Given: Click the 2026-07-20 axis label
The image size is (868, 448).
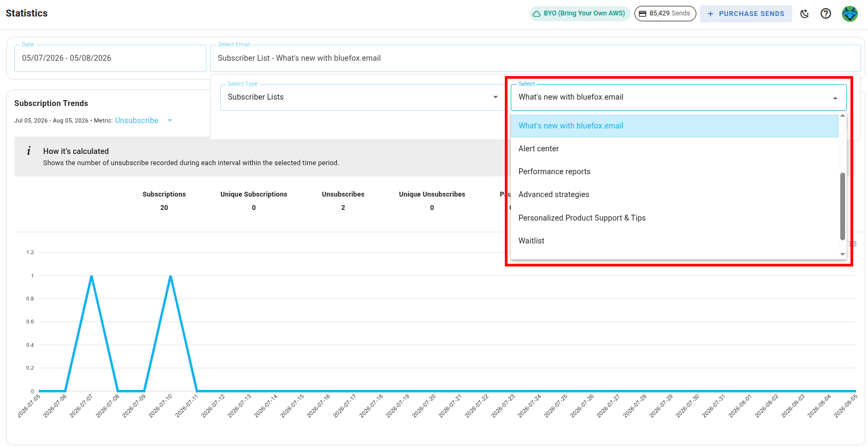Looking at the screenshot, I should coord(424,406).
